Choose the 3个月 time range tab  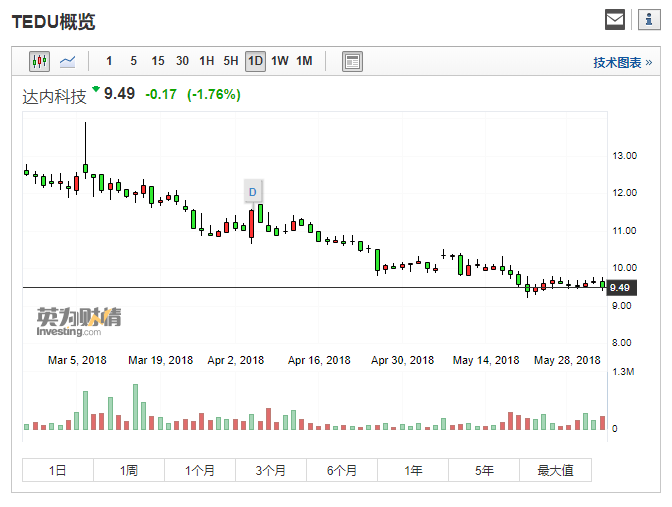point(271,470)
